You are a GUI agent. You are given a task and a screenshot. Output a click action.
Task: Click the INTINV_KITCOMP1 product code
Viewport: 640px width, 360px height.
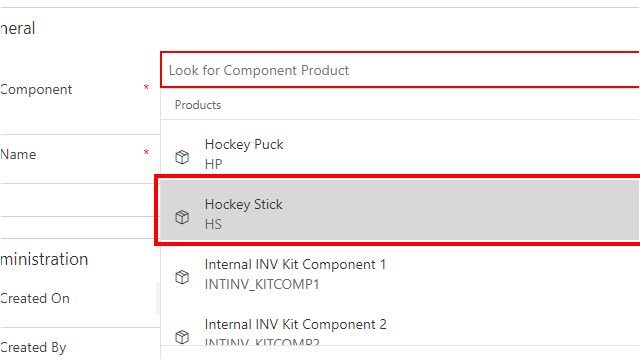[x=262, y=284]
